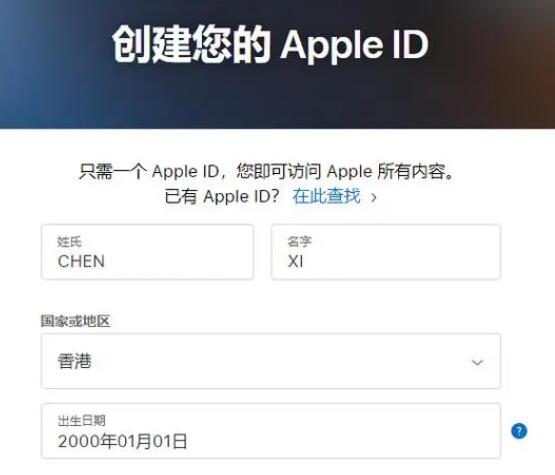The height and width of the screenshot is (475, 555).
Task: Select the 香港 text in region selector
Action: pos(74,361)
